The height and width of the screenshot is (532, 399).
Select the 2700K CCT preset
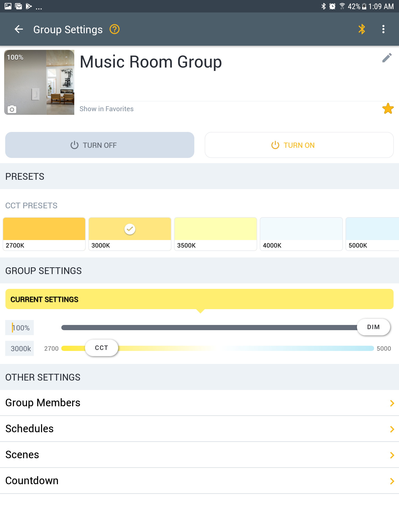(44, 234)
